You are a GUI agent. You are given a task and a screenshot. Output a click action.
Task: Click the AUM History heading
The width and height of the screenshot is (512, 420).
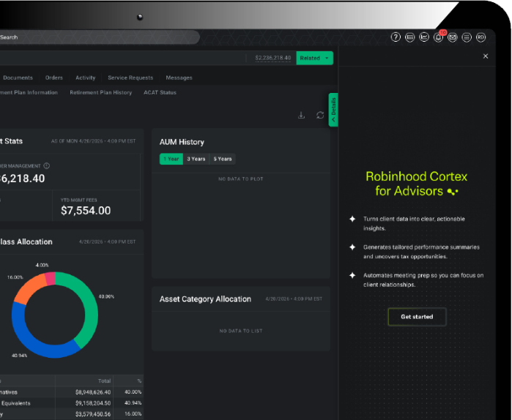coord(182,142)
